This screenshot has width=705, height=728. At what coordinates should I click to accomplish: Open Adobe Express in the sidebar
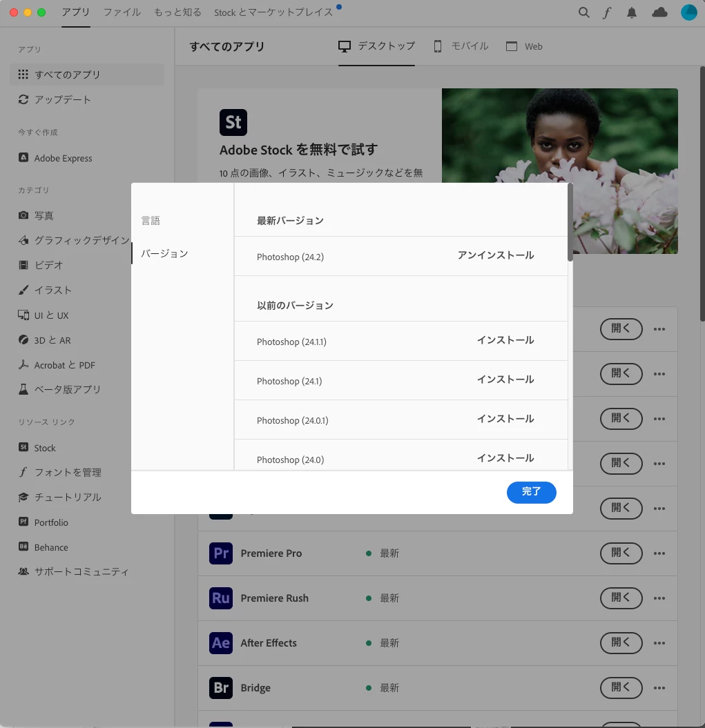[55, 158]
